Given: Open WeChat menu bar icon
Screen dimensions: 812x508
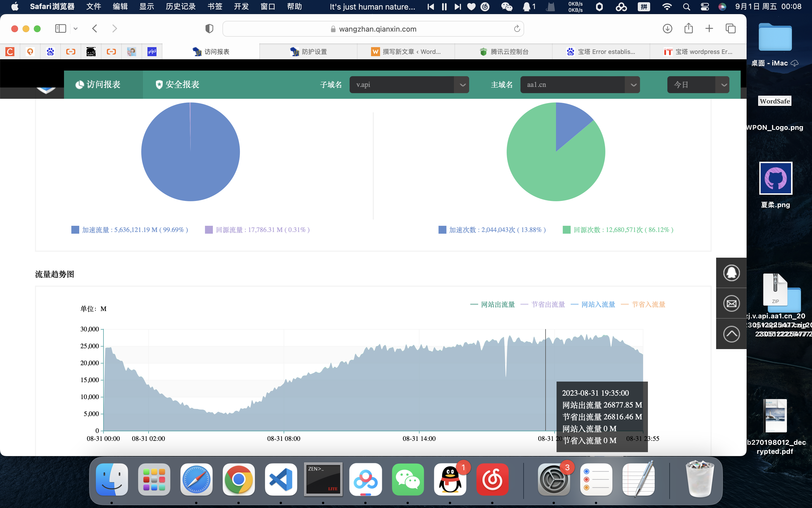Looking at the screenshot, I should pyautogui.click(x=507, y=7).
